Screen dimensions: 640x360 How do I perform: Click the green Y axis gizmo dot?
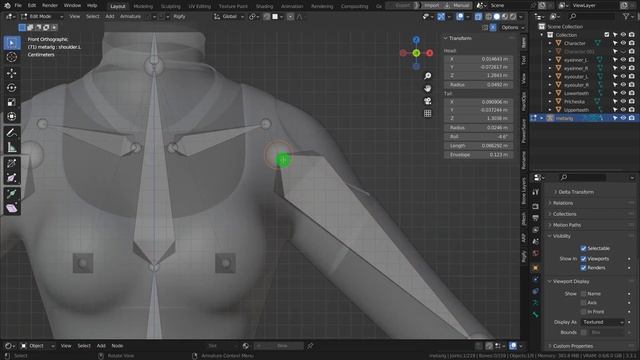click(x=416, y=53)
